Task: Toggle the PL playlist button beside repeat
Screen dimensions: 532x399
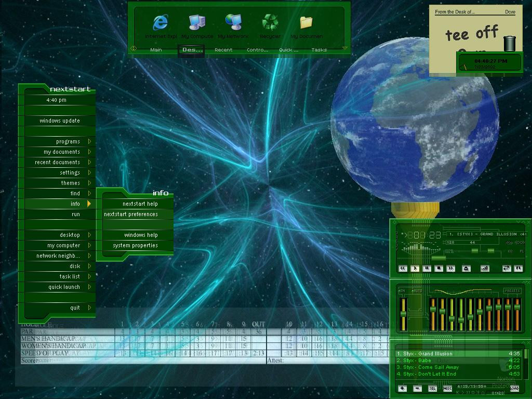Action: pyautogui.click(x=518, y=269)
